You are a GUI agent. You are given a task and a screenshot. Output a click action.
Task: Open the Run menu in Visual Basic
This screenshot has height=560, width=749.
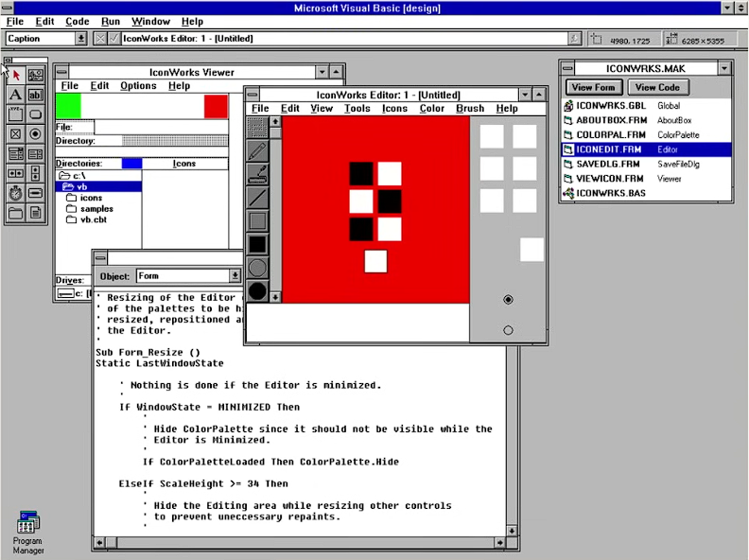(111, 22)
